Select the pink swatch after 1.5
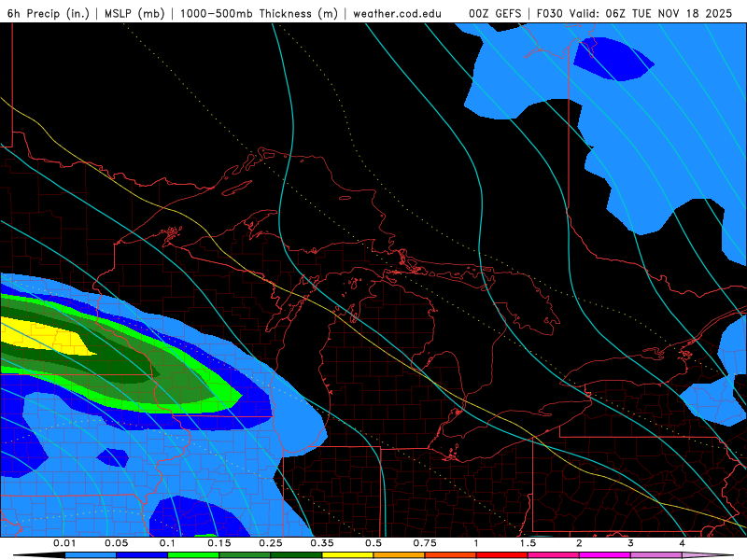 click(554, 555)
